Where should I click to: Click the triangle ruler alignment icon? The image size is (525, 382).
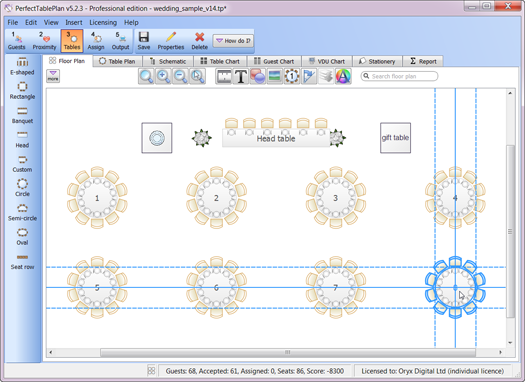click(309, 76)
